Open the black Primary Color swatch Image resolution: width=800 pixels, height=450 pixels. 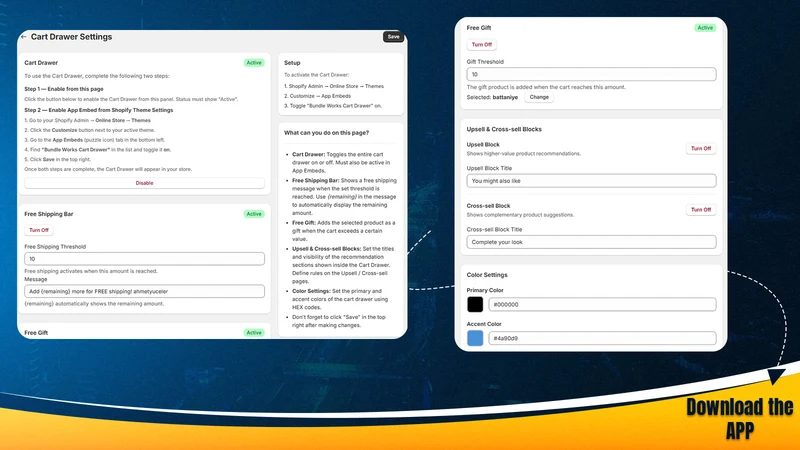475,304
